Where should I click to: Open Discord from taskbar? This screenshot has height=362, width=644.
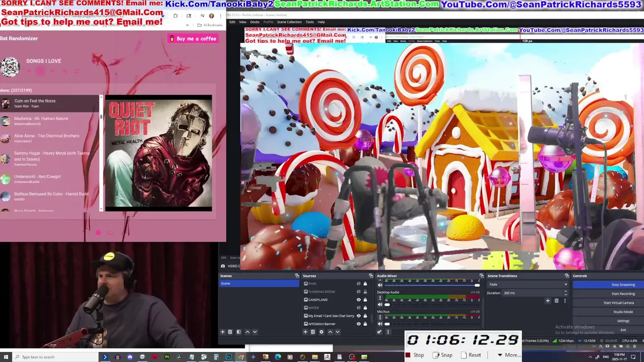click(x=130, y=357)
